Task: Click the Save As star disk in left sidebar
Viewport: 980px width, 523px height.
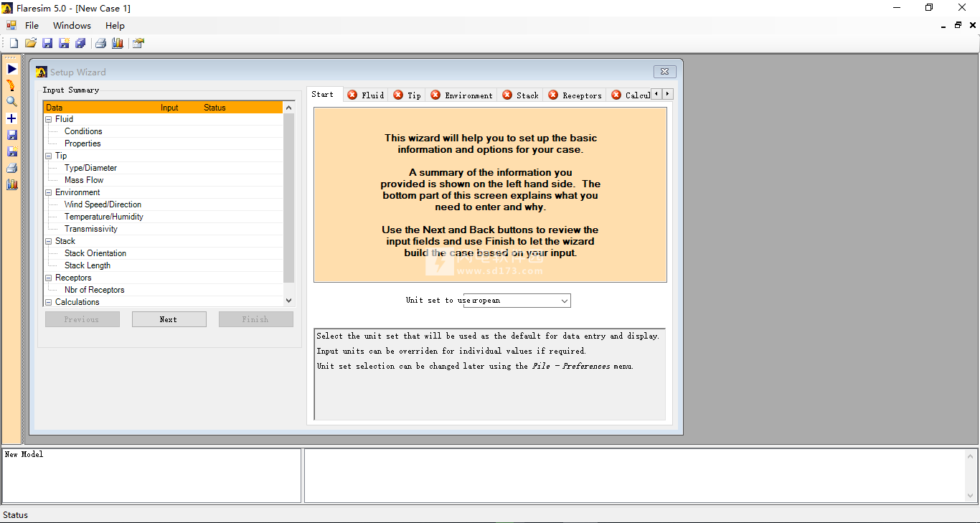Action: coord(11,151)
